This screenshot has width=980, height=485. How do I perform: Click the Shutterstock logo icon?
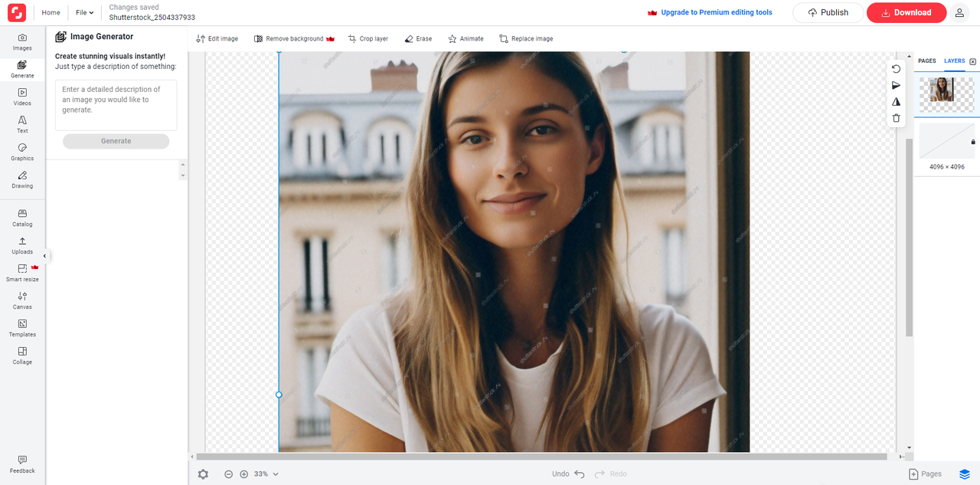(x=17, y=12)
